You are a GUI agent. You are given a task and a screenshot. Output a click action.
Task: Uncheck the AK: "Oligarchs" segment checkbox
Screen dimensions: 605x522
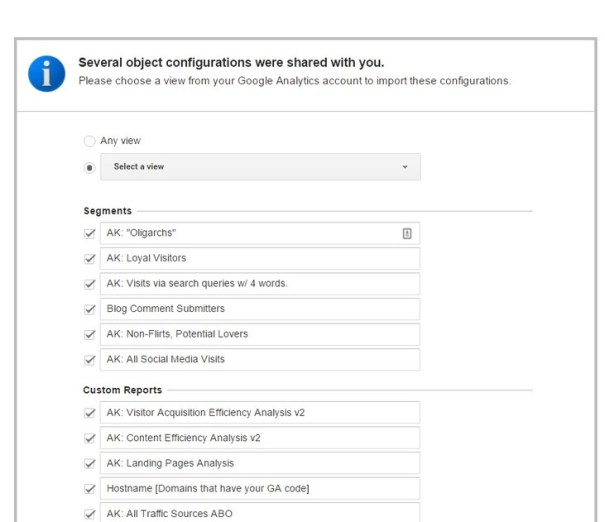pos(90,233)
